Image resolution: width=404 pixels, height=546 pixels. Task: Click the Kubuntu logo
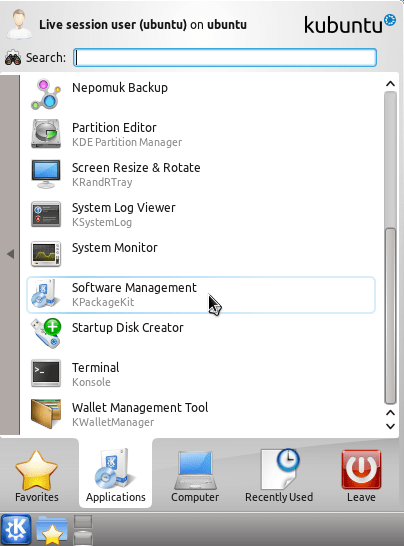coord(350,24)
